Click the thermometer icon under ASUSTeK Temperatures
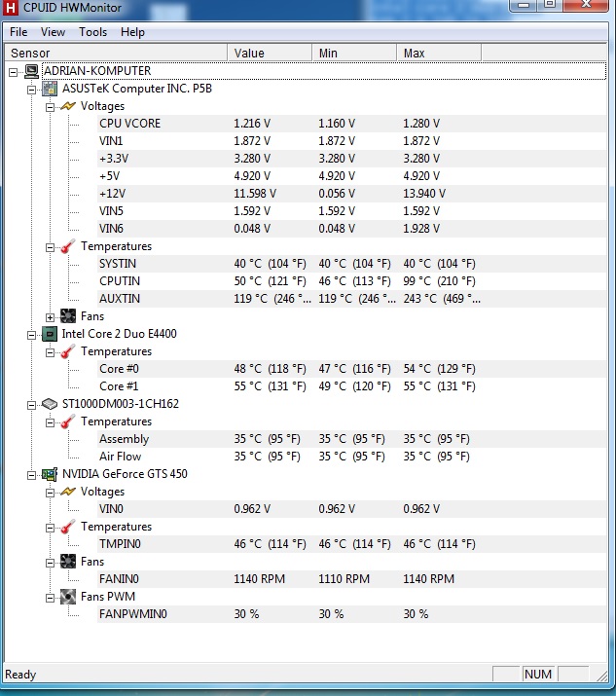 click(x=68, y=246)
